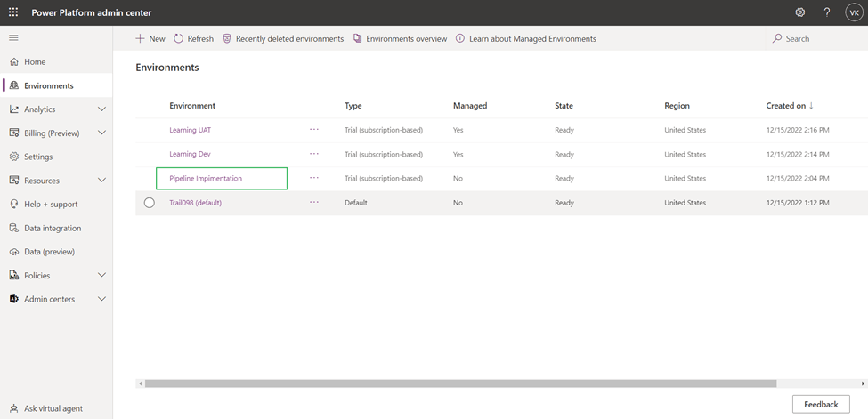The height and width of the screenshot is (419, 868).
Task: Open the Pipeline Impimentation environment link
Action: coord(206,179)
